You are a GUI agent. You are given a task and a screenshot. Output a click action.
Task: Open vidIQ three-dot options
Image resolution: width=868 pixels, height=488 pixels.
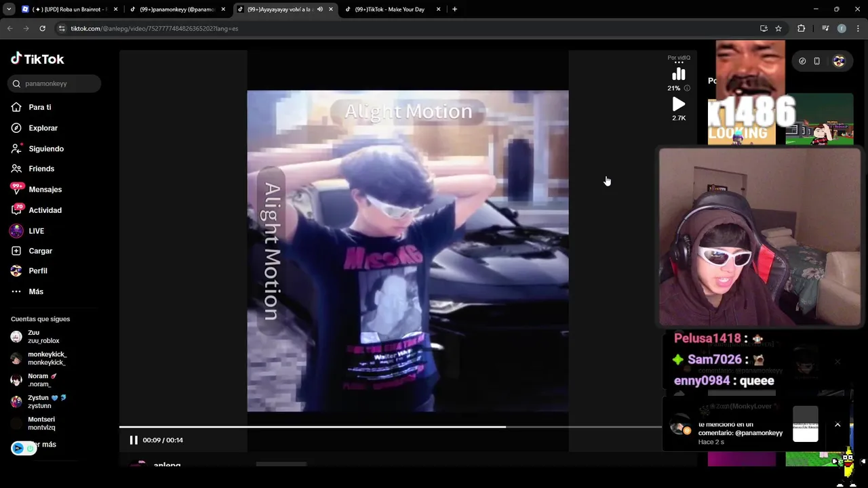(679, 63)
